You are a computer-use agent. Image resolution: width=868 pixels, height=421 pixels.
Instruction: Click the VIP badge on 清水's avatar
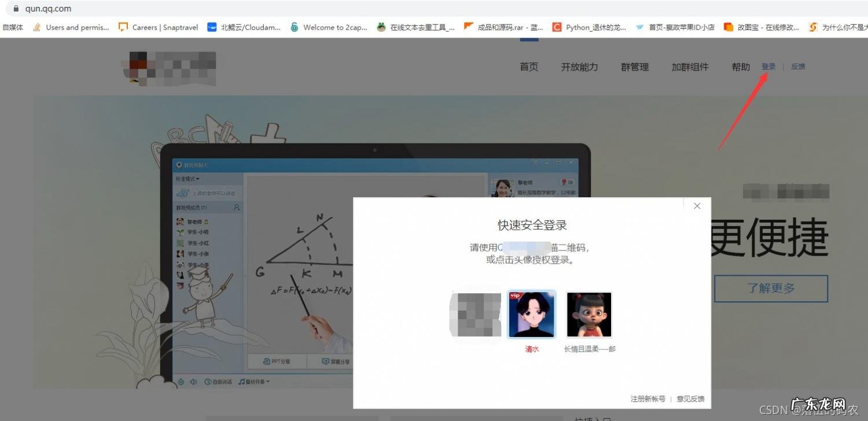click(514, 295)
